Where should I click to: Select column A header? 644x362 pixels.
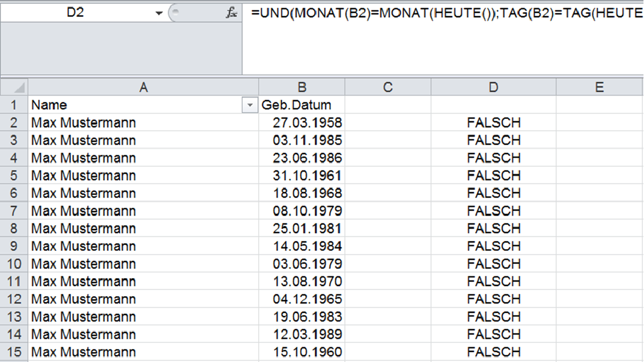click(144, 87)
